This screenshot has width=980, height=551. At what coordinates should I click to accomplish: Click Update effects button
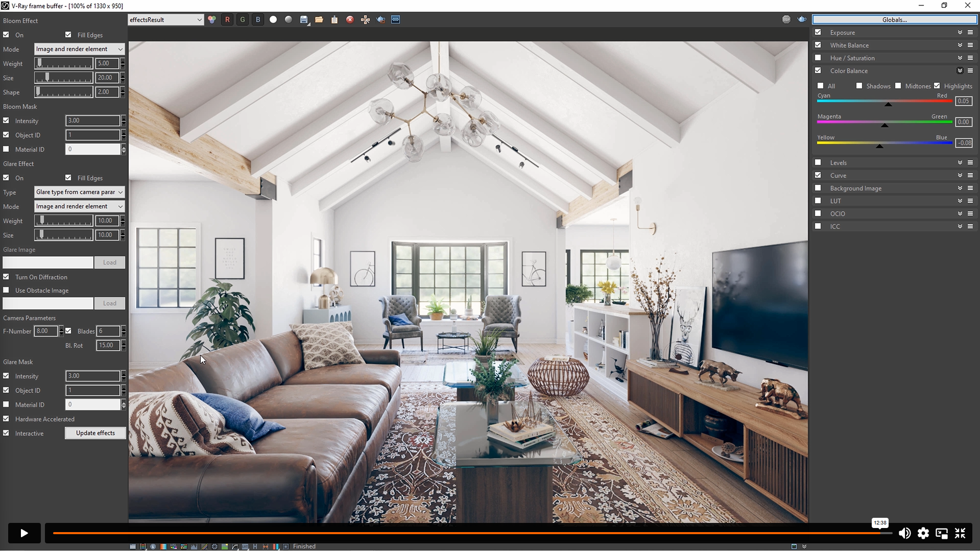pyautogui.click(x=95, y=433)
